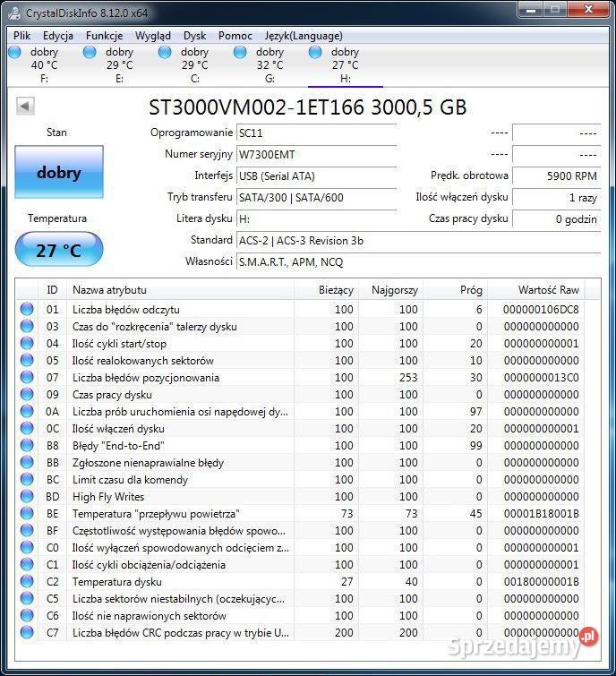The image size is (616, 676).
Task: Click the 'Nazwa atrybutu' column header
Action: [109, 290]
